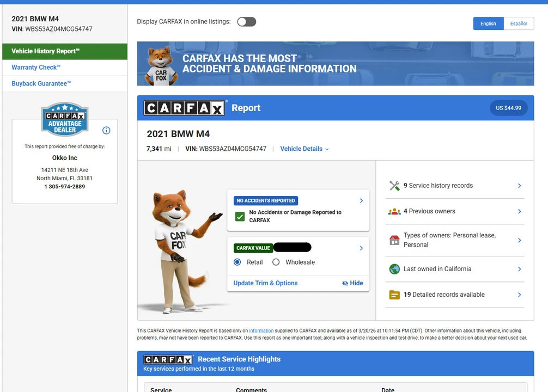Click the accident & damage information banner

336,64
